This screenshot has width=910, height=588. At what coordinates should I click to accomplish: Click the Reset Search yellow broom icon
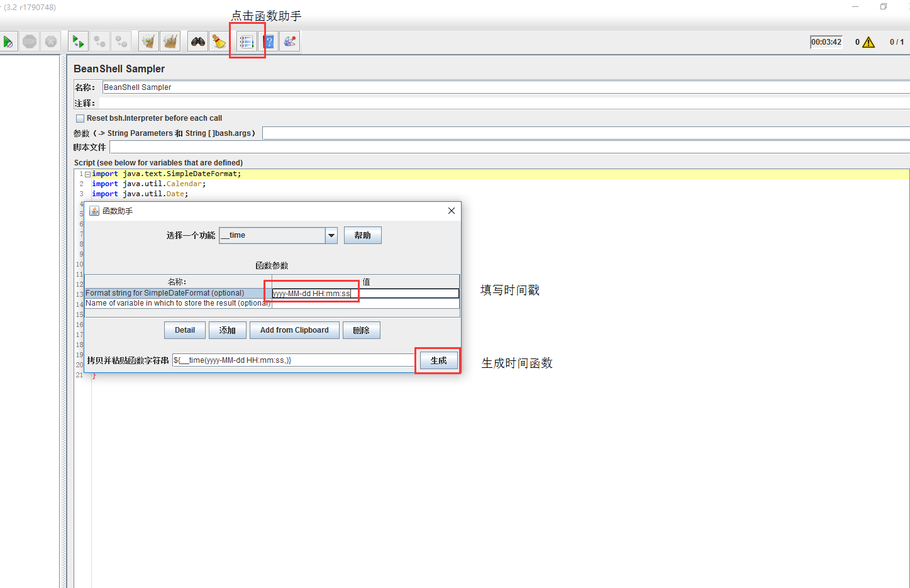pos(219,42)
